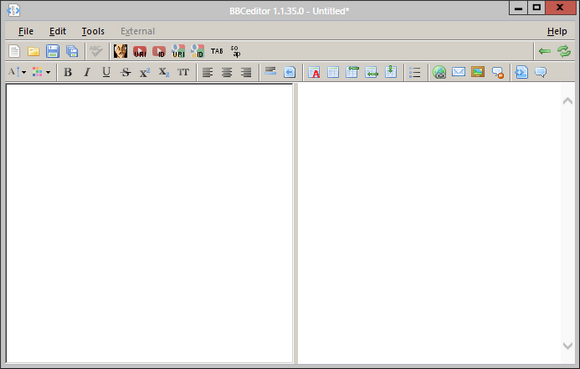
Task: Insert Google video by ID
Action: point(198,51)
